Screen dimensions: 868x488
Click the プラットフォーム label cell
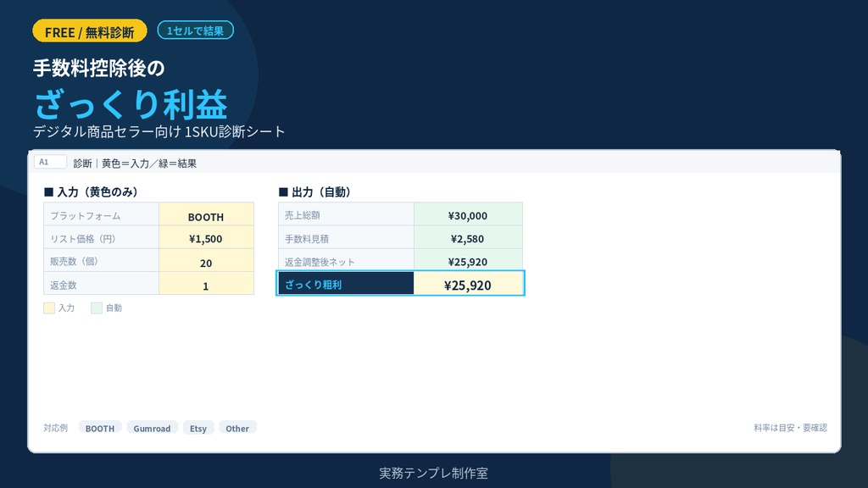click(102, 214)
